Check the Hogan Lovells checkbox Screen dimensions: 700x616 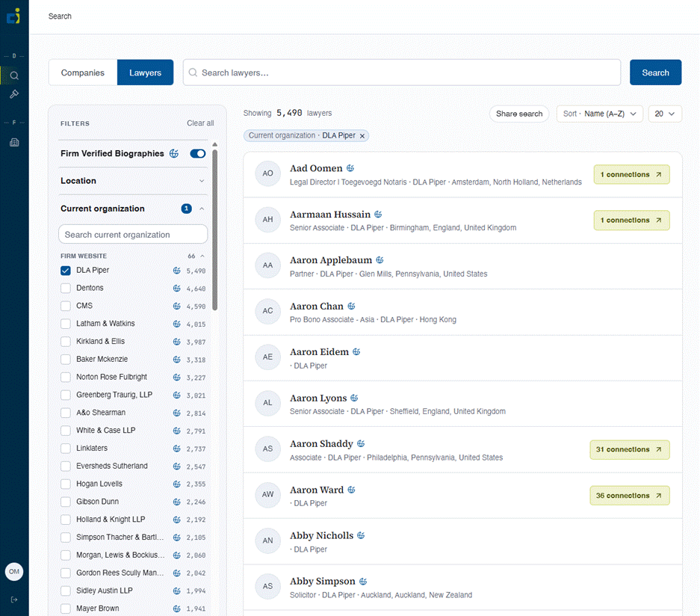click(66, 484)
